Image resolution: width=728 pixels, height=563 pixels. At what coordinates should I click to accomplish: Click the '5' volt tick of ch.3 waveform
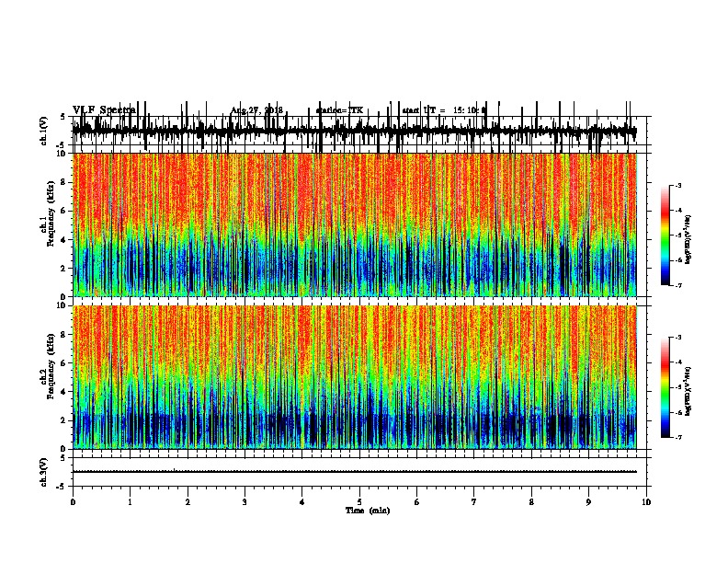click(x=63, y=457)
